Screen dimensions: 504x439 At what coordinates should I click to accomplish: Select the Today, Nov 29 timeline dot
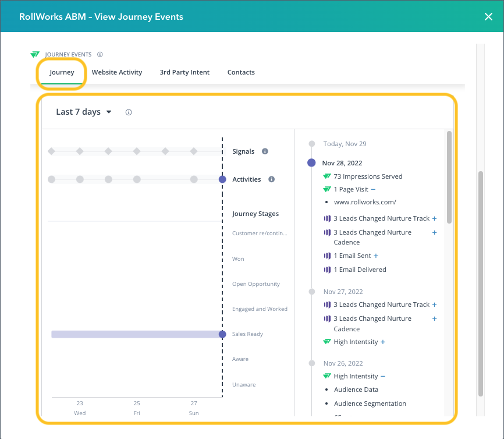[312, 144]
